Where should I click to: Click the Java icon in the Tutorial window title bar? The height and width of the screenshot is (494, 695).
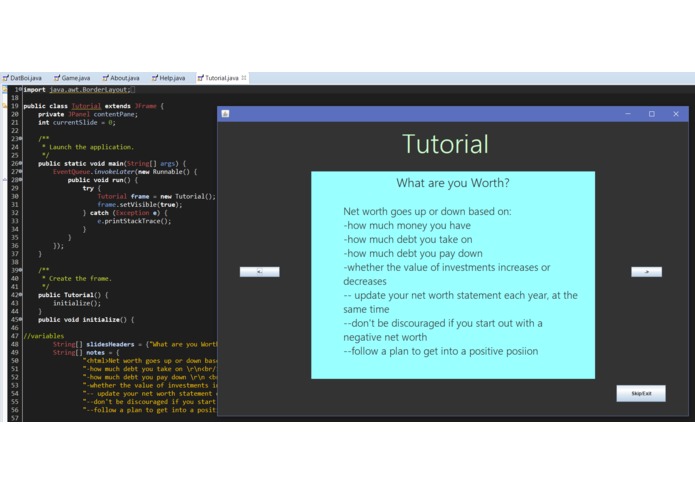click(225, 114)
